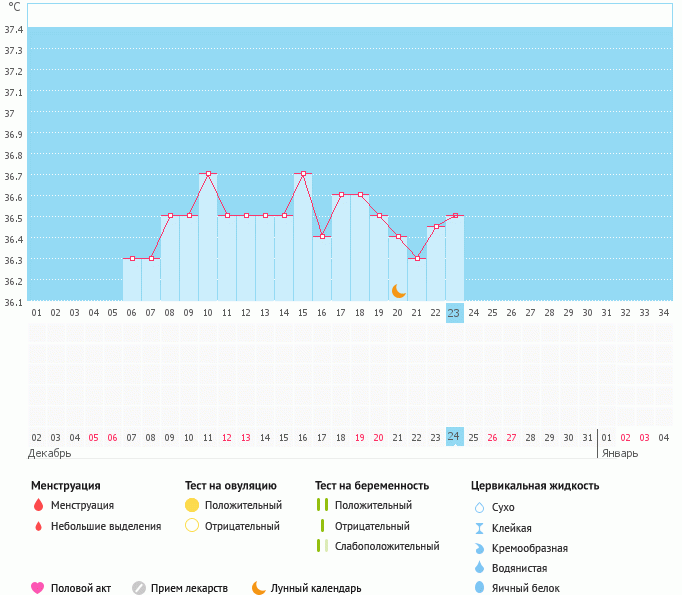This screenshot has height=595, width=682.
Task: Click the pink heart Половой акт icon
Action: point(38,588)
